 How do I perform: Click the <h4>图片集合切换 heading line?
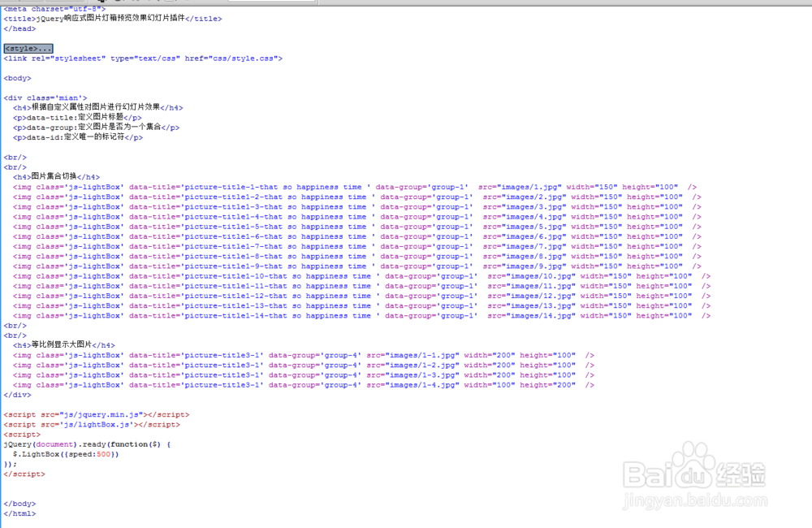tap(57, 177)
